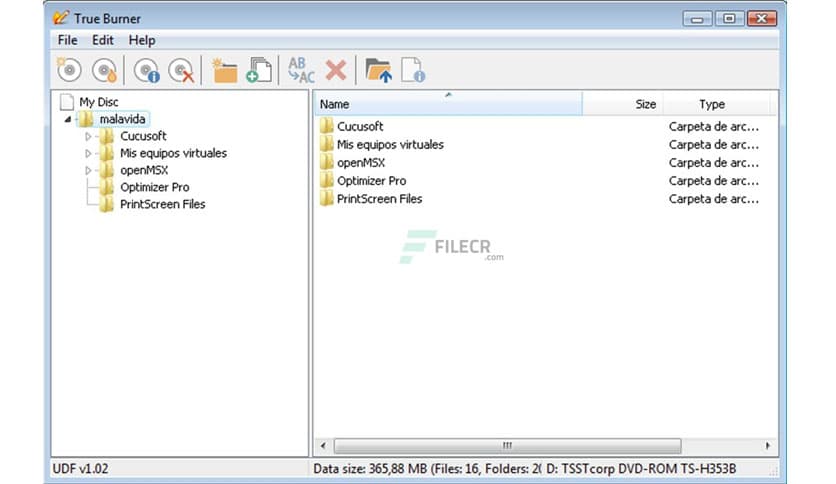The height and width of the screenshot is (484, 836).
Task: Select Optimizer Pro label in tree
Action: tap(155, 187)
